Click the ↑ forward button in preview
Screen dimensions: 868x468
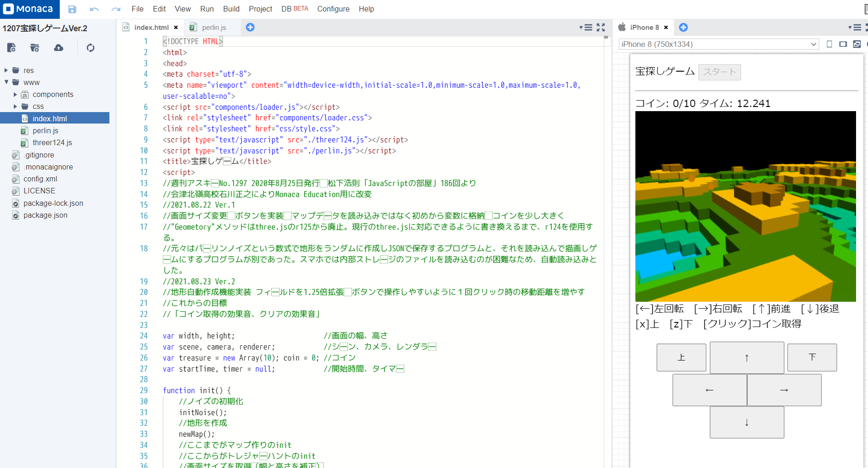pyautogui.click(x=747, y=357)
